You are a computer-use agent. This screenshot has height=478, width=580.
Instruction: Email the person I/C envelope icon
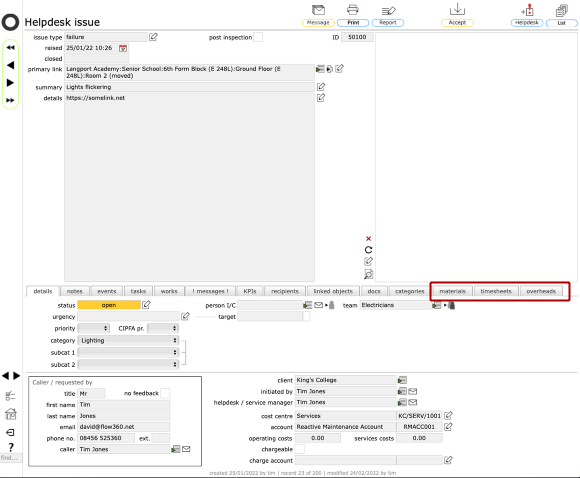click(318, 305)
